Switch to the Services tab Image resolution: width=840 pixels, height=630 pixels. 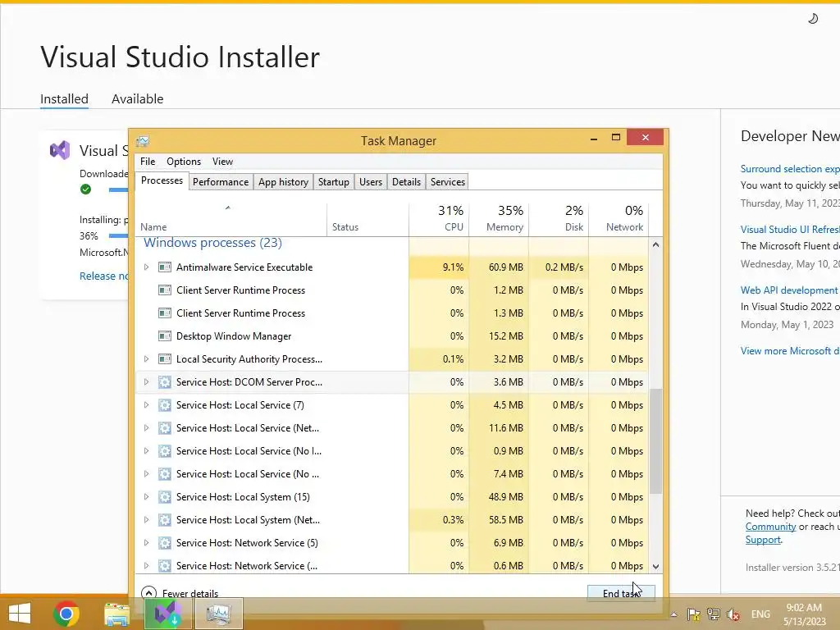[x=448, y=181]
